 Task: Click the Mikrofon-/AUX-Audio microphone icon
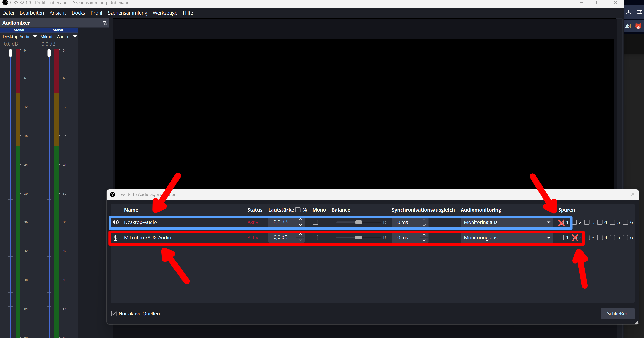tap(115, 238)
